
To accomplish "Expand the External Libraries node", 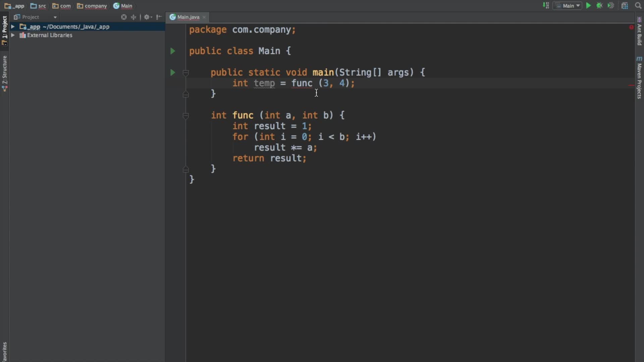I will [x=13, y=35].
